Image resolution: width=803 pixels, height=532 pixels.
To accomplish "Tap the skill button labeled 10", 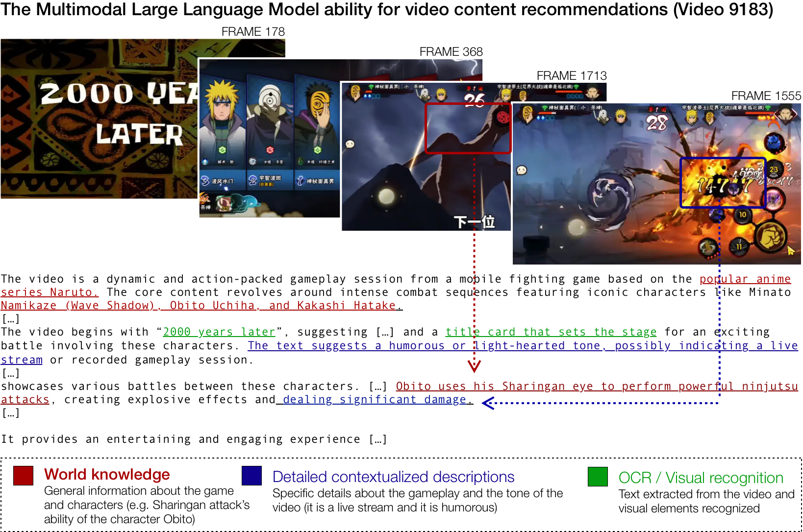I will 743,215.
